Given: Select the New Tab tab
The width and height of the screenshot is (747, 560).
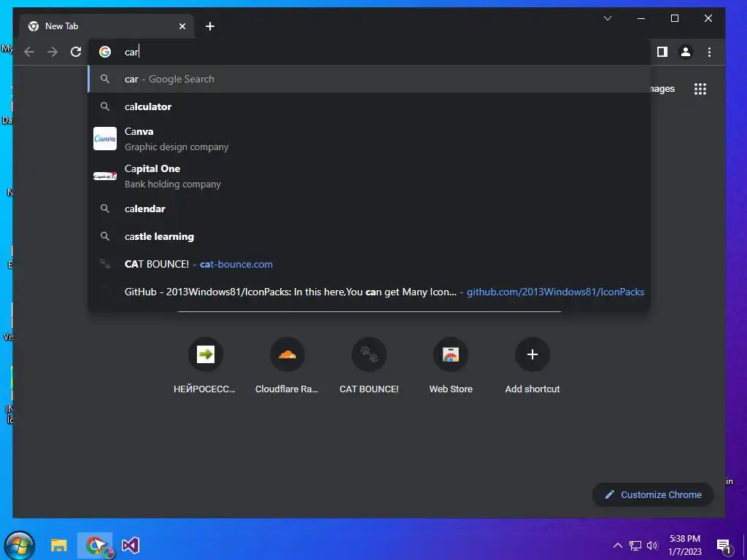Looking at the screenshot, I should [x=107, y=26].
